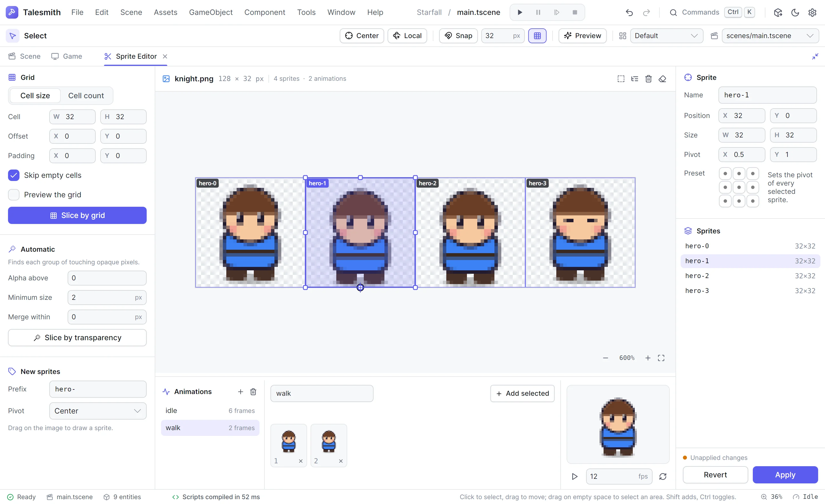Viewport: 825px width, 504px height.
Task: Switch to the Scene tab
Action: (x=24, y=56)
